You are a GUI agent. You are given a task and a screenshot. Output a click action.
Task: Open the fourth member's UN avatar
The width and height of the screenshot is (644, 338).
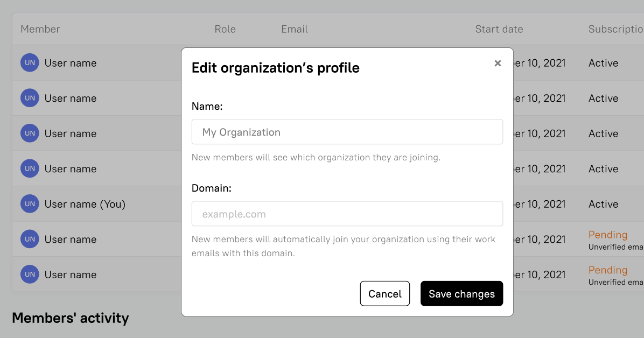(30, 168)
